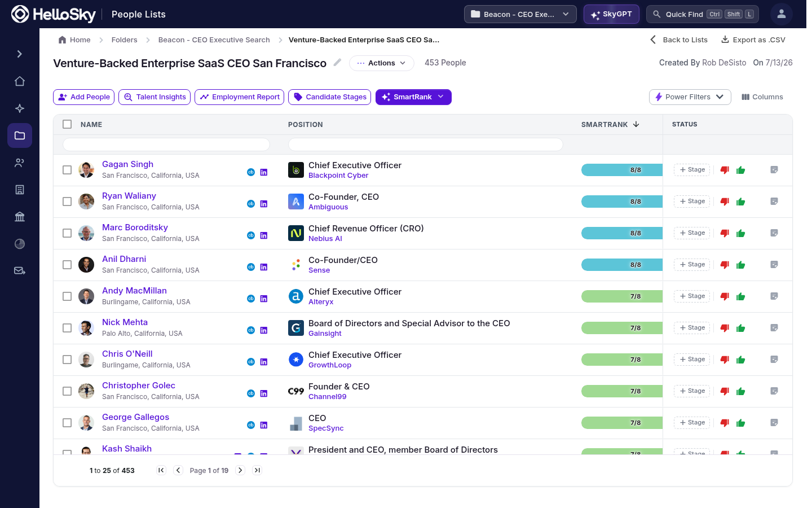Viewport: 812px width, 508px height.
Task: Click the Blackpoint Cyber company logo
Action: point(296,170)
